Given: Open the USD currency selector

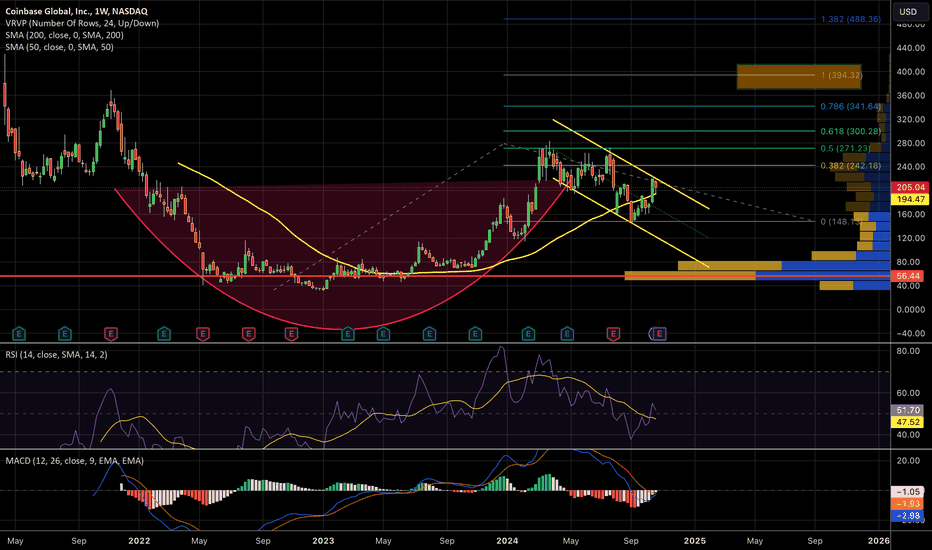Looking at the screenshot, I should click(x=908, y=11).
